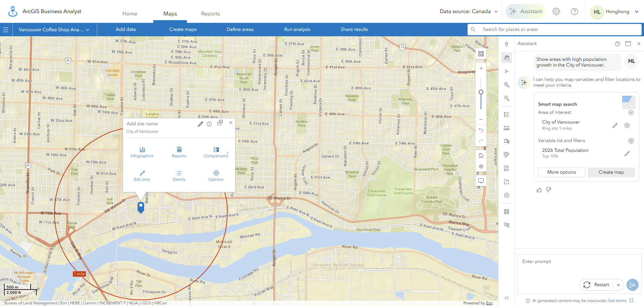The image size is (644, 306).
Task: Open the draw on map tool
Action: [x=507, y=155]
